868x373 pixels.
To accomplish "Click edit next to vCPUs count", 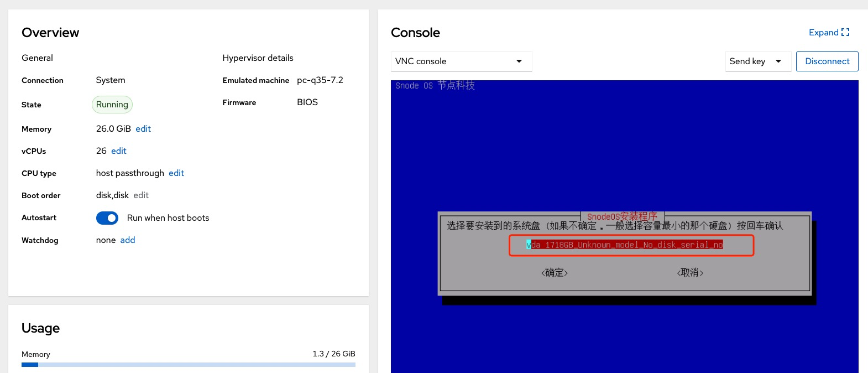I will click(119, 151).
